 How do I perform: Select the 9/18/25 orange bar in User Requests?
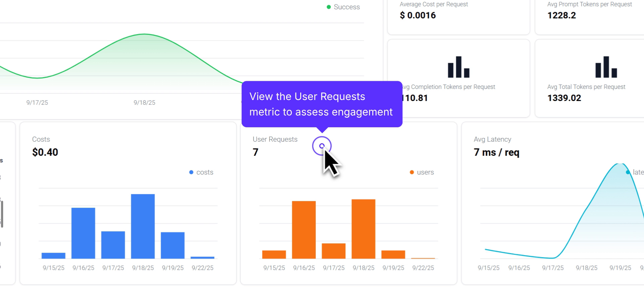363,229
